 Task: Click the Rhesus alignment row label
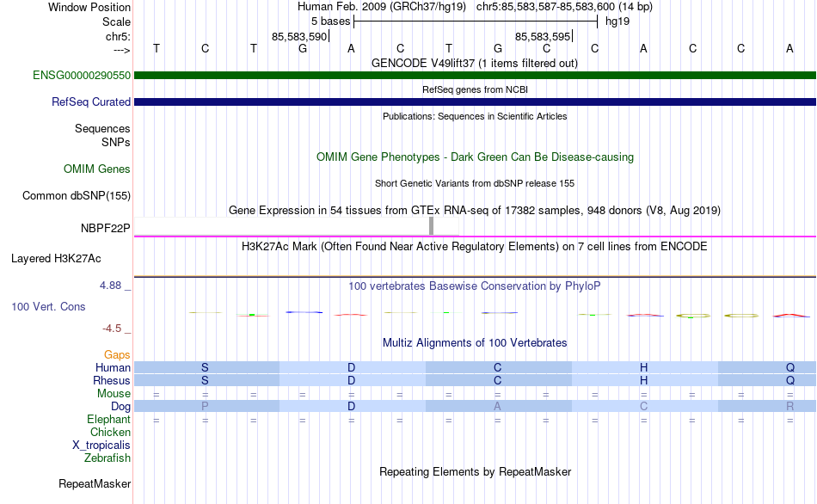[112, 380]
